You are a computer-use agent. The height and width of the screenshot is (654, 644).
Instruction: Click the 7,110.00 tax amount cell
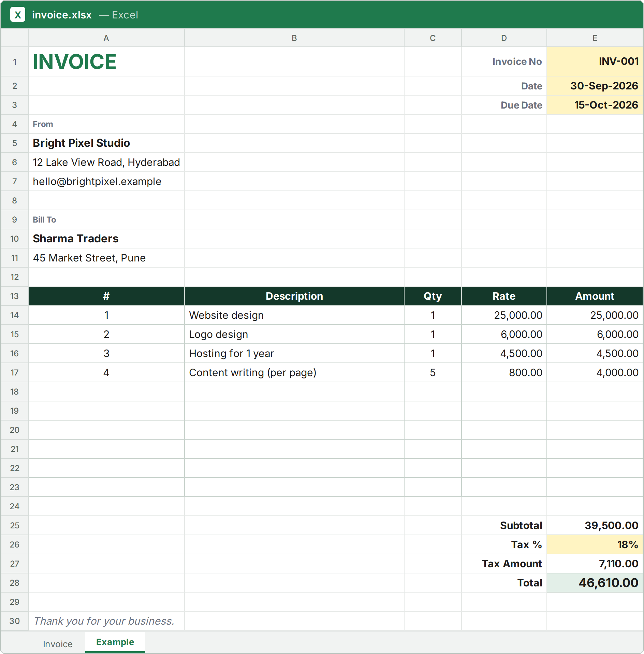coord(595,564)
